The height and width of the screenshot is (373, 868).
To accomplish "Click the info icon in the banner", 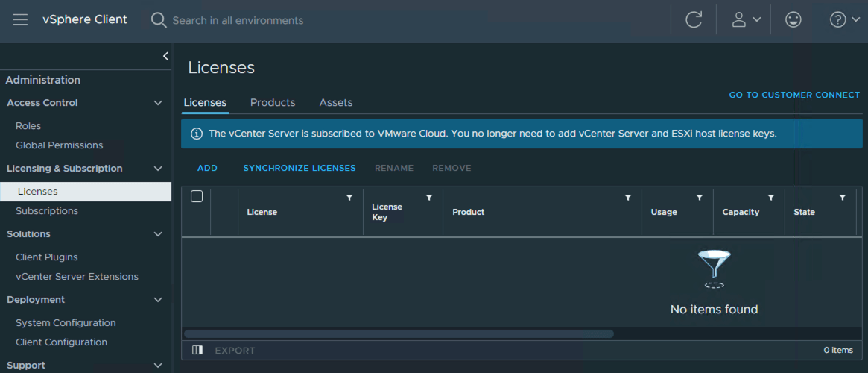I will click(x=196, y=134).
